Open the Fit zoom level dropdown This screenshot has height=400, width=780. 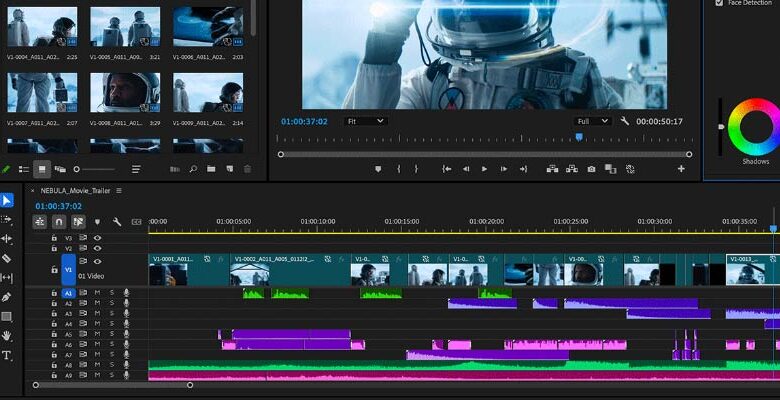[x=364, y=121]
